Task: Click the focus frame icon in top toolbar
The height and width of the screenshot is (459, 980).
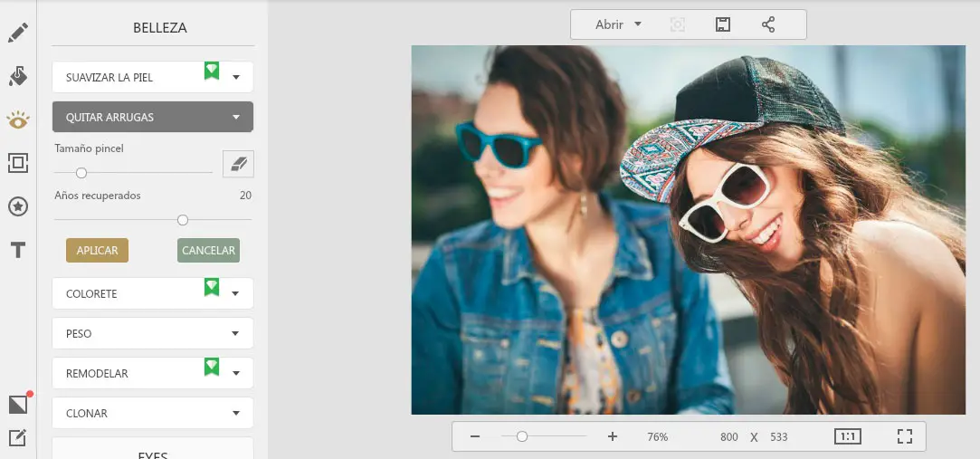Action: 678,24
